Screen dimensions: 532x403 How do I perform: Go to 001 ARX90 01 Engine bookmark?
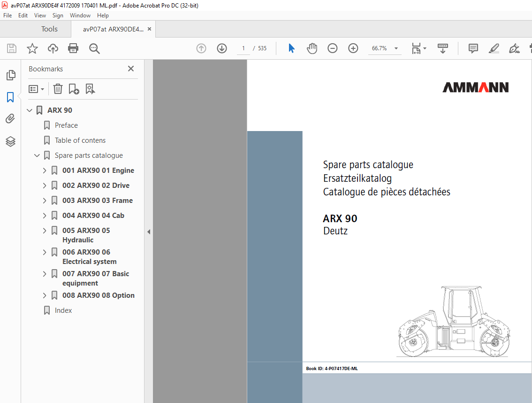click(x=98, y=170)
